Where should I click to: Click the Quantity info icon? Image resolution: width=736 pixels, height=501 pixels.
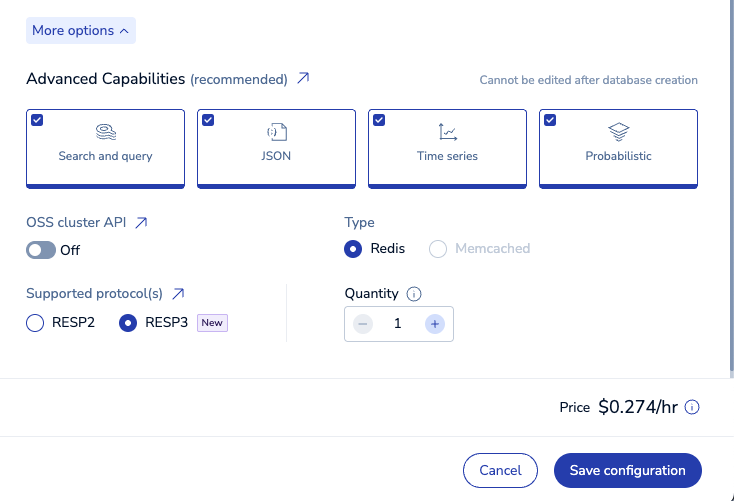pyautogui.click(x=414, y=294)
